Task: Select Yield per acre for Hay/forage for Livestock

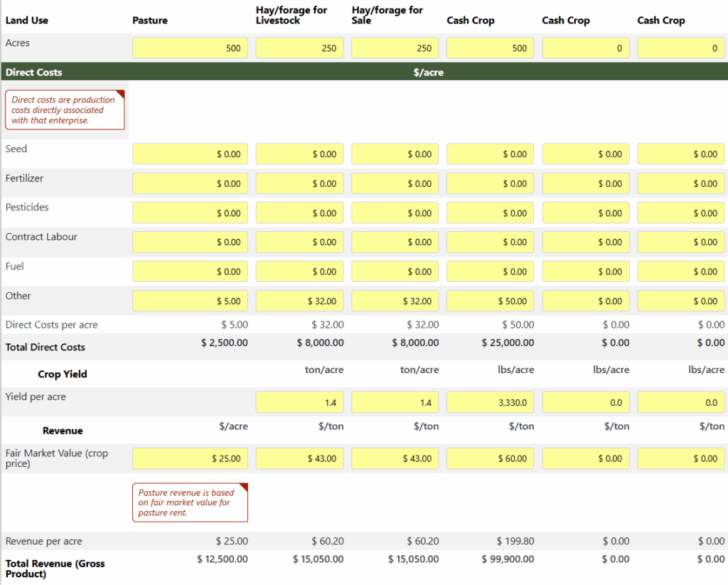Action: [x=299, y=403]
